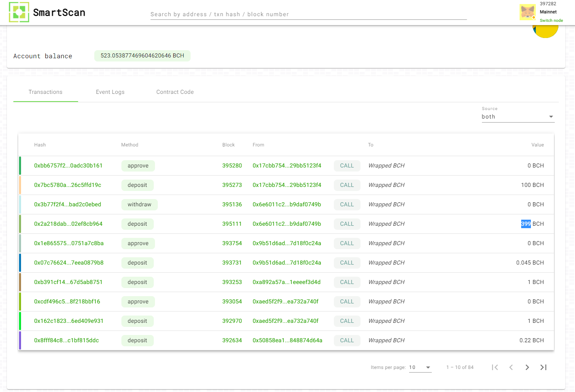
Task: Open transaction hash 0x1e865575...0751a7c8ba
Action: click(x=69, y=244)
